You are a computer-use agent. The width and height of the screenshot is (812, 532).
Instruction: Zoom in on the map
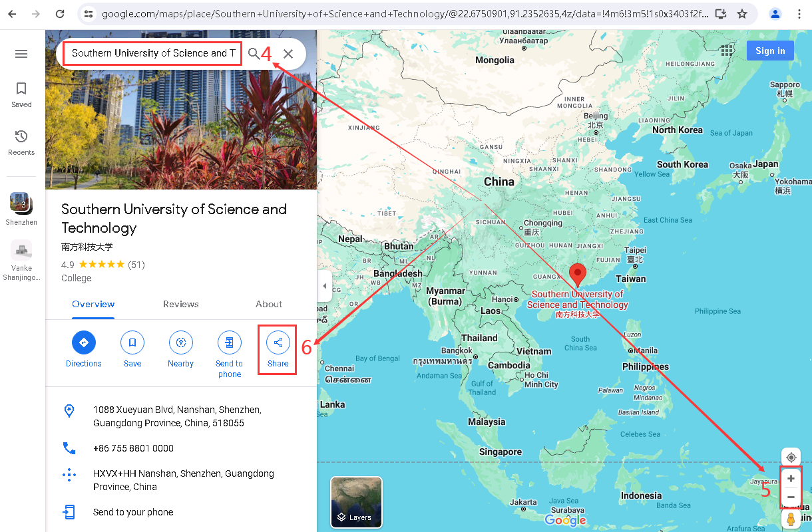point(791,478)
